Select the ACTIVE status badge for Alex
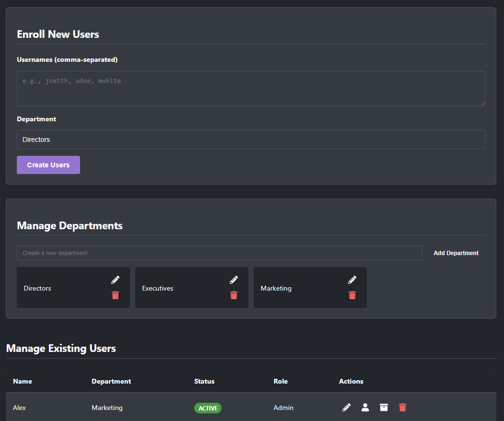 (208, 408)
